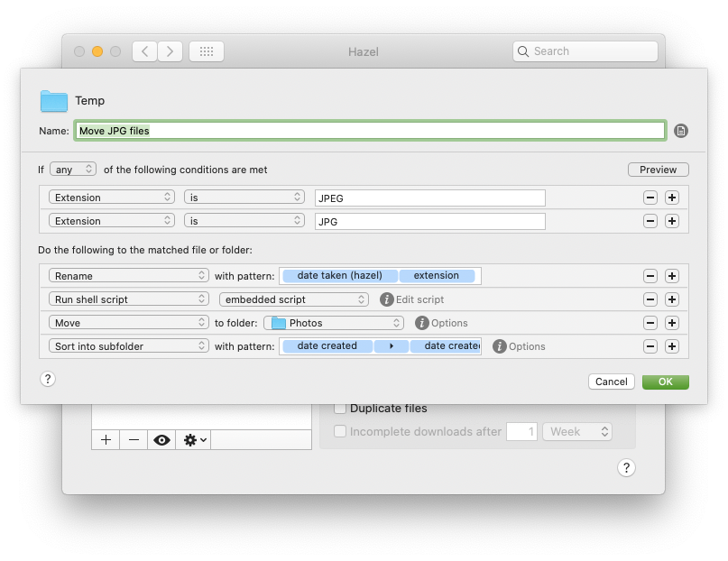Add an action after Move row

point(672,323)
